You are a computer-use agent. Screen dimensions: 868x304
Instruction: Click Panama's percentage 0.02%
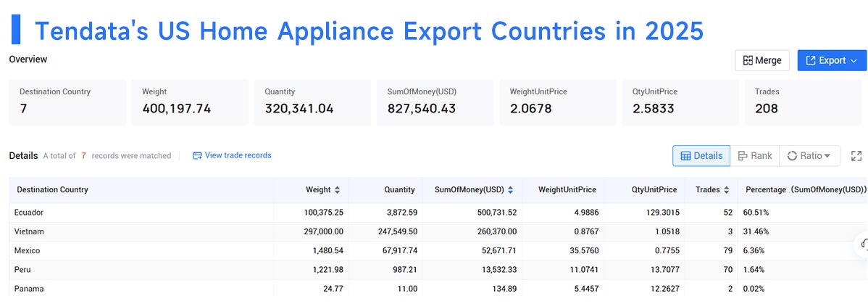click(755, 289)
